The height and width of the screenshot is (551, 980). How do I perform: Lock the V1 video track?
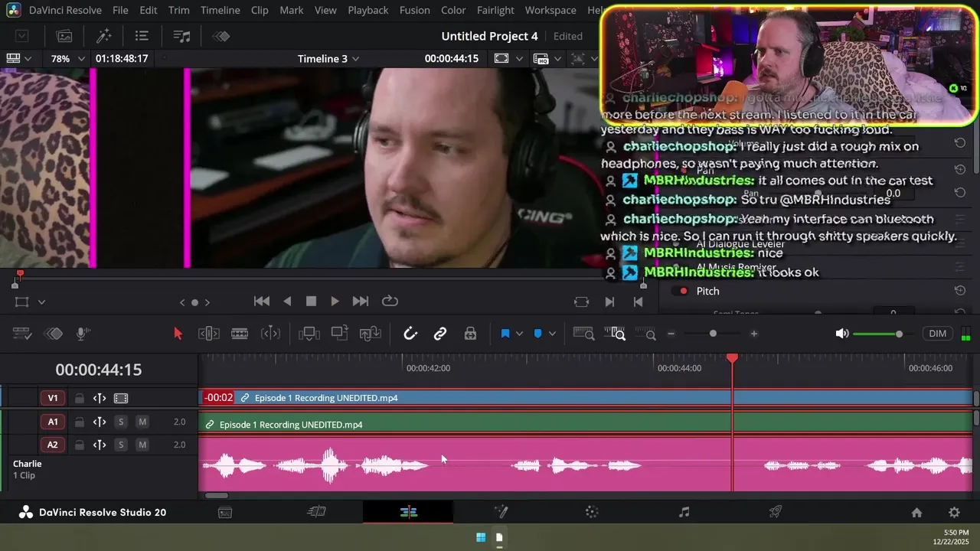pos(79,398)
